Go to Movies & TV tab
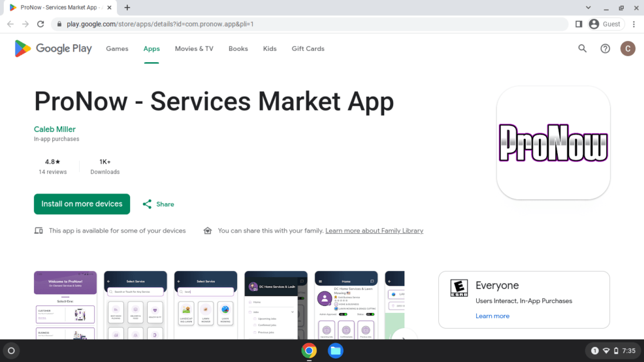The width and height of the screenshot is (644, 362). click(x=194, y=48)
